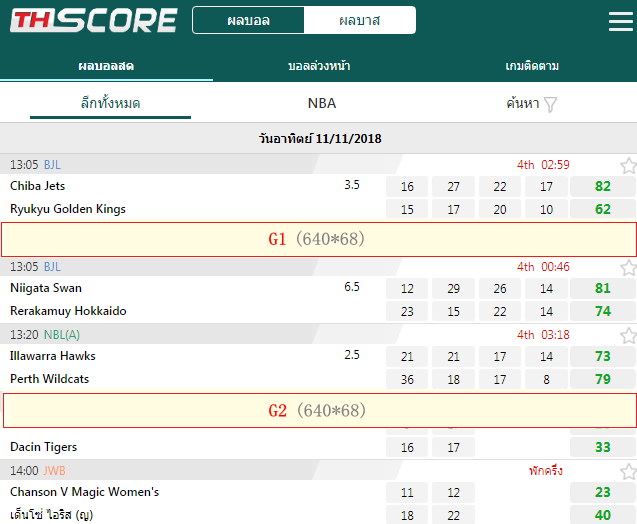The width and height of the screenshot is (637, 524).
Task: Select the NBA filter tab
Action: pyautogui.click(x=322, y=103)
